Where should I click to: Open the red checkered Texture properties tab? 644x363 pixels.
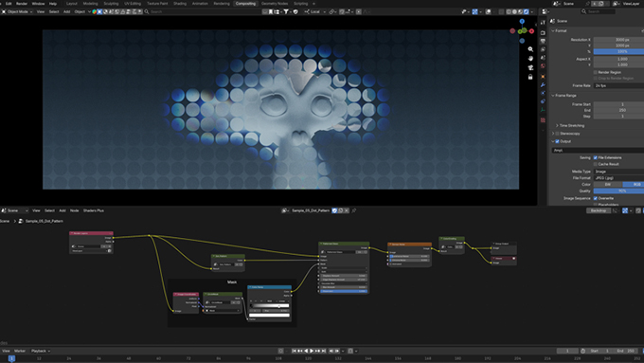click(x=543, y=120)
